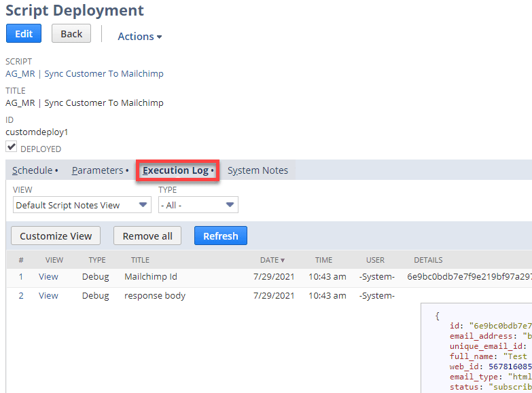Viewport: 532px width, 393px height.
Task: Toggle the DEPLOYED checkbox
Action: pos(11,147)
